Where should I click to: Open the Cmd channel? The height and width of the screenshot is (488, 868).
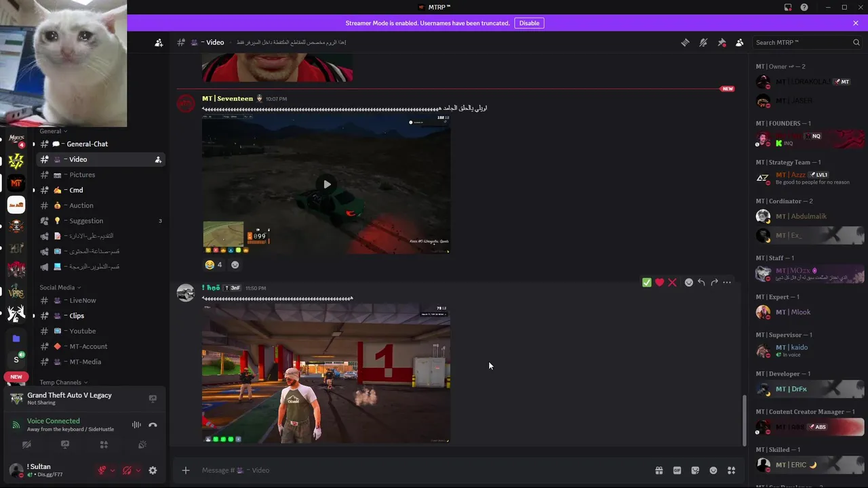(100, 190)
